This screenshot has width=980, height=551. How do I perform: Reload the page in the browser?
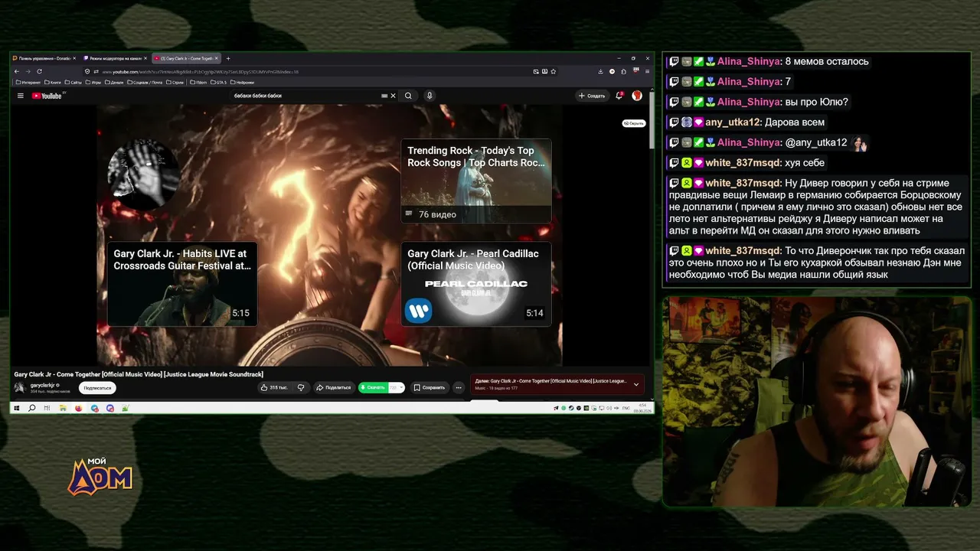tap(39, 71)
